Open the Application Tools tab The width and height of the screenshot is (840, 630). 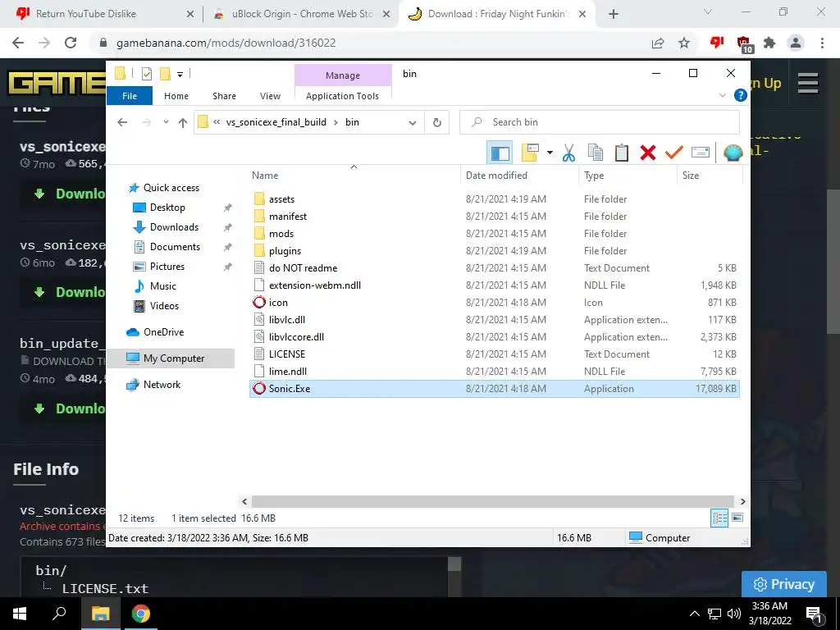point(342,96)
